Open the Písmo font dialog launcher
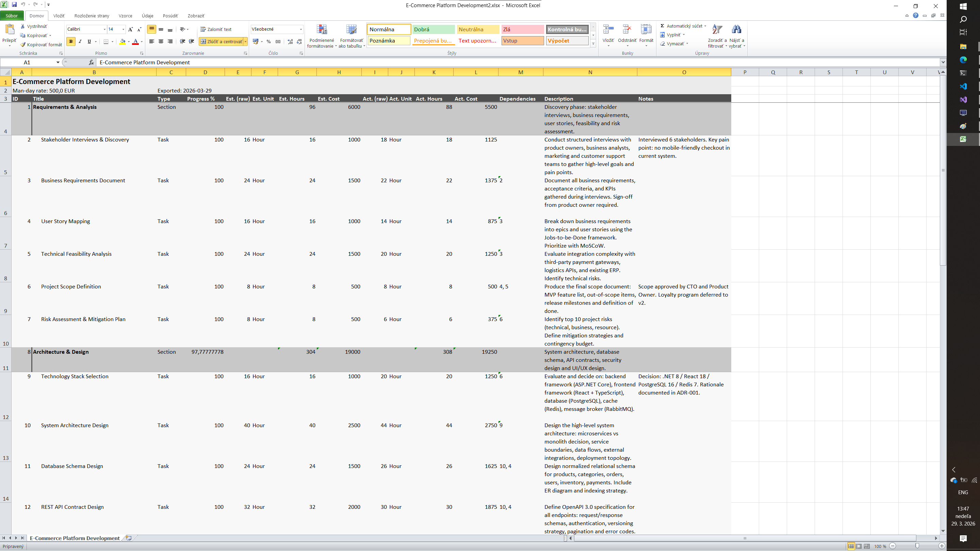The width and height of the screenshot is (980, 551). tap(142, 53)
